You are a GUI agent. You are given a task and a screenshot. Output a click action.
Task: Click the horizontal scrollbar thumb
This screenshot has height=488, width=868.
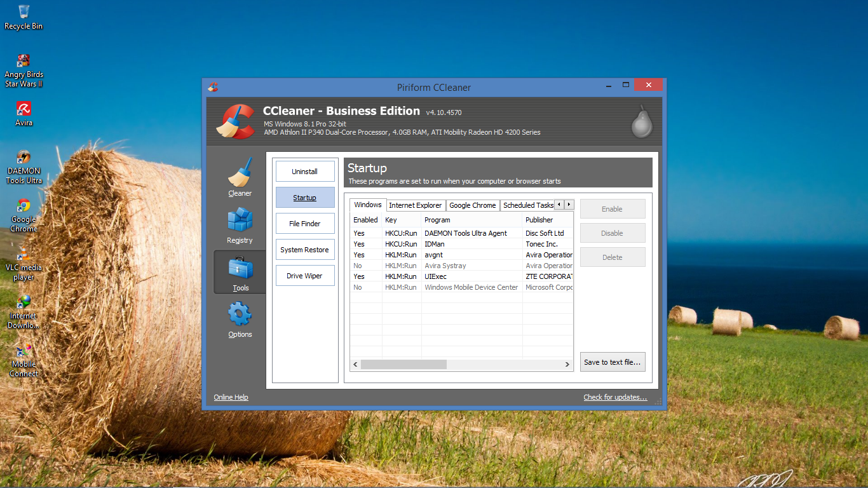403,364
